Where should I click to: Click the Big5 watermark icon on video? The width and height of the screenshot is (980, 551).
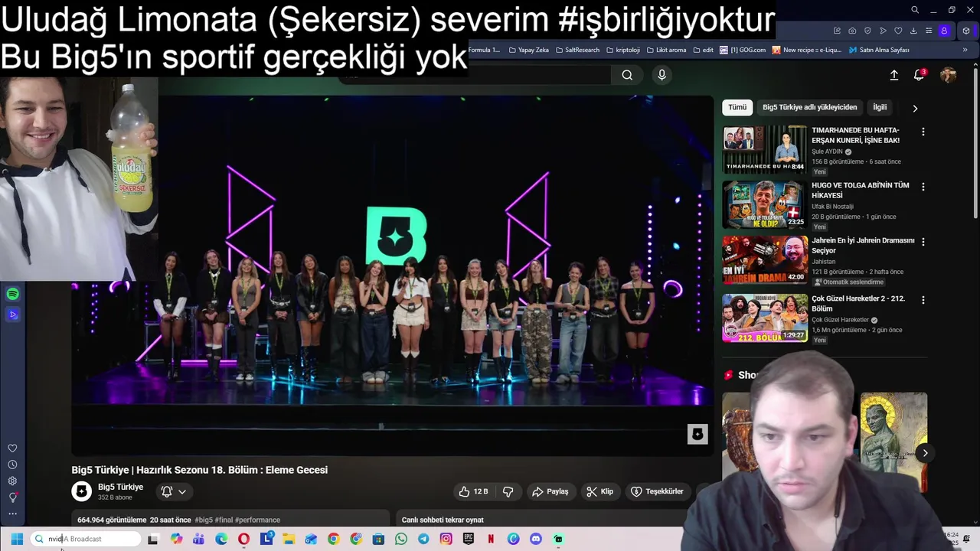coord(697,434)
